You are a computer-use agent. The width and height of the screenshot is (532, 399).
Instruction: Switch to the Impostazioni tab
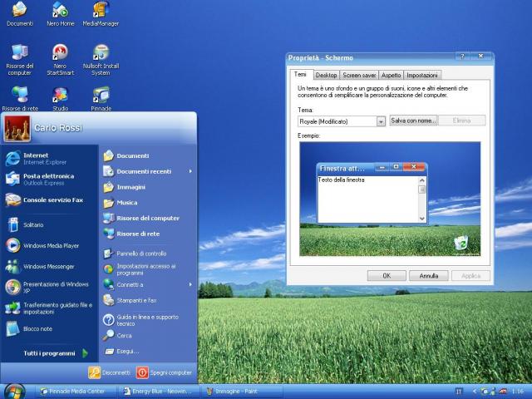[x=422, y=75]
